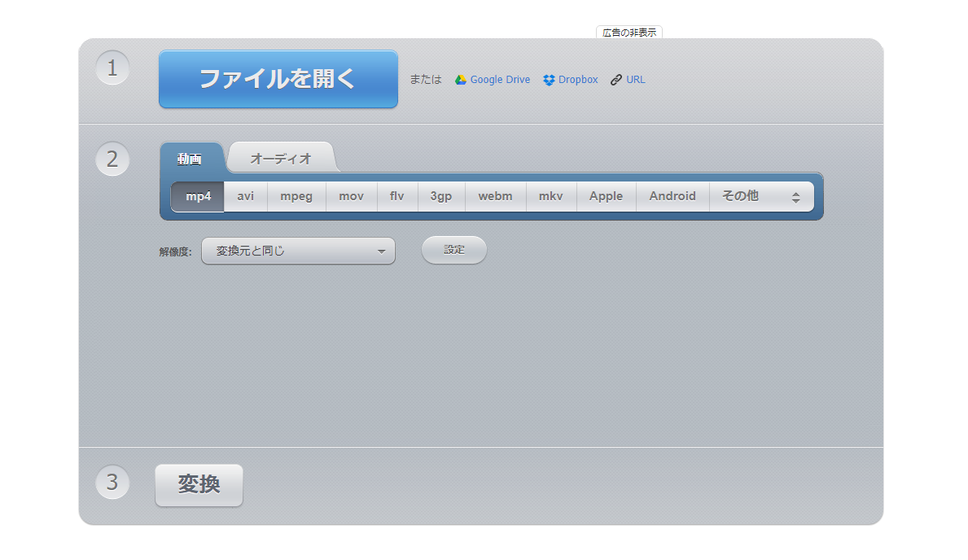968x560 pixels.
Task: Choose the Apple device preset
Action: point(606,196)
